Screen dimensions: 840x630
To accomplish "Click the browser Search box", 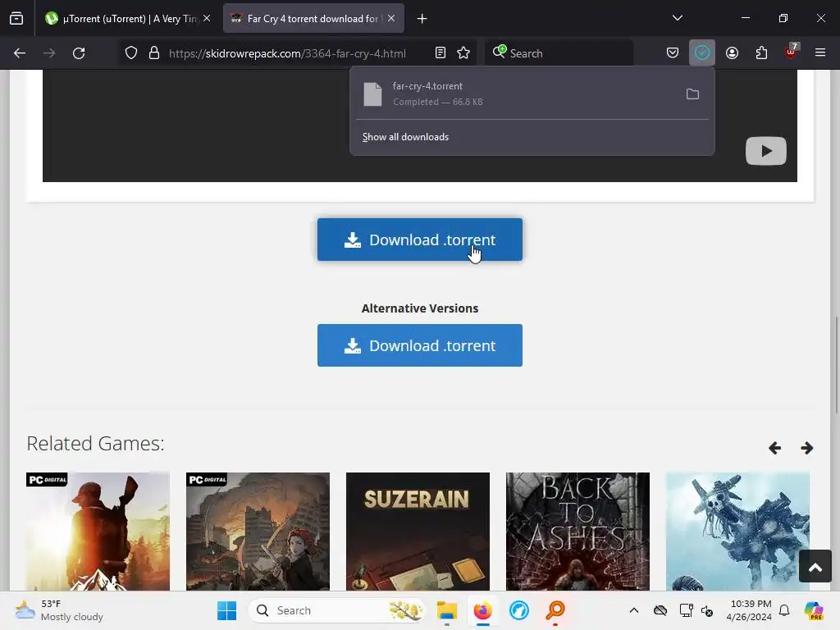I will pyautogui.click(x=559, y=53).
